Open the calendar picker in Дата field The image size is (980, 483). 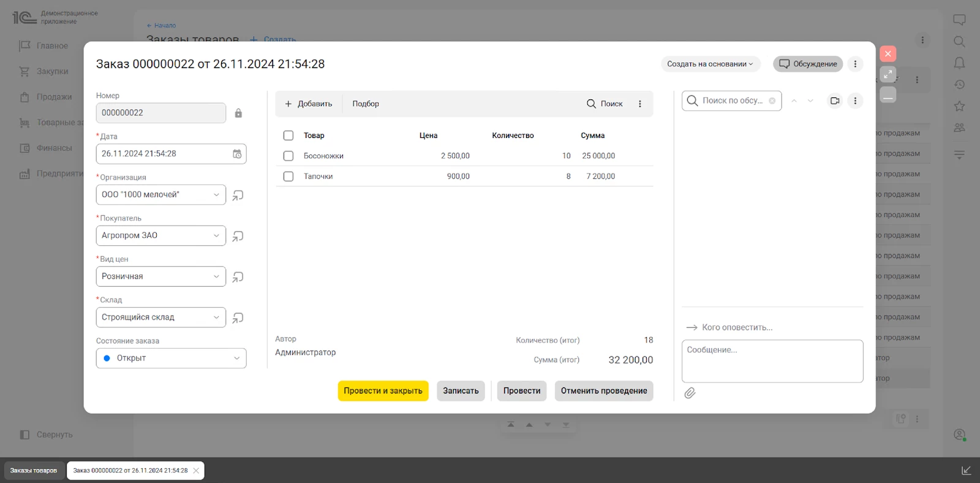237,154
